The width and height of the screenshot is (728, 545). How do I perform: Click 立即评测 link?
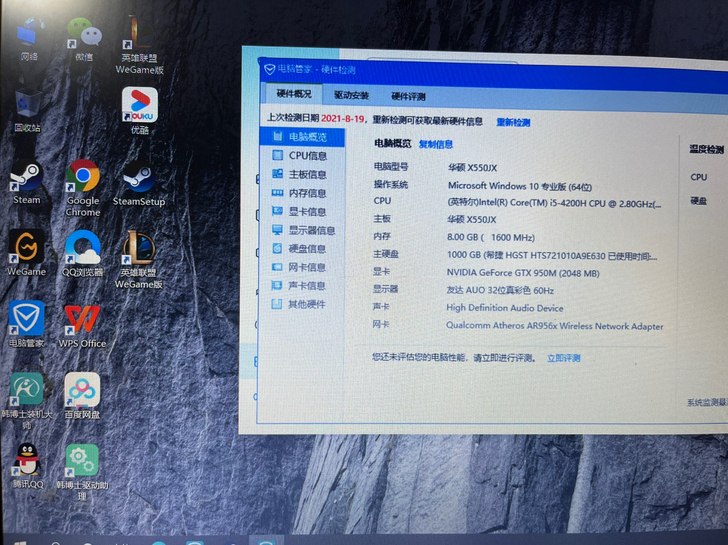coord(564,358)
